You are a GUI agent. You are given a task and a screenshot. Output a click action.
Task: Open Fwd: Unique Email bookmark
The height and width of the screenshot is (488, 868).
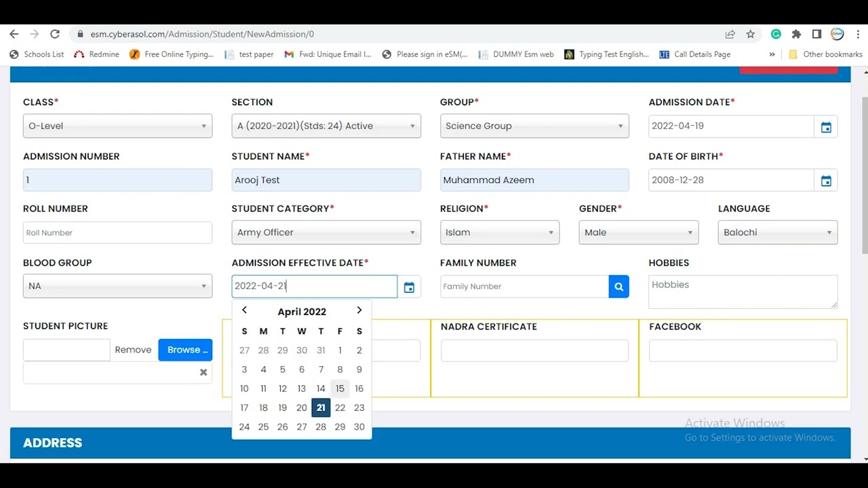(328, 54)
